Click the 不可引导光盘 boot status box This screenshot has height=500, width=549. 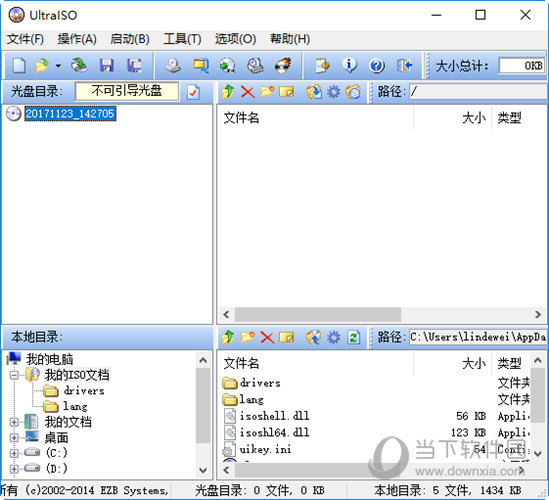pos(127,91)
